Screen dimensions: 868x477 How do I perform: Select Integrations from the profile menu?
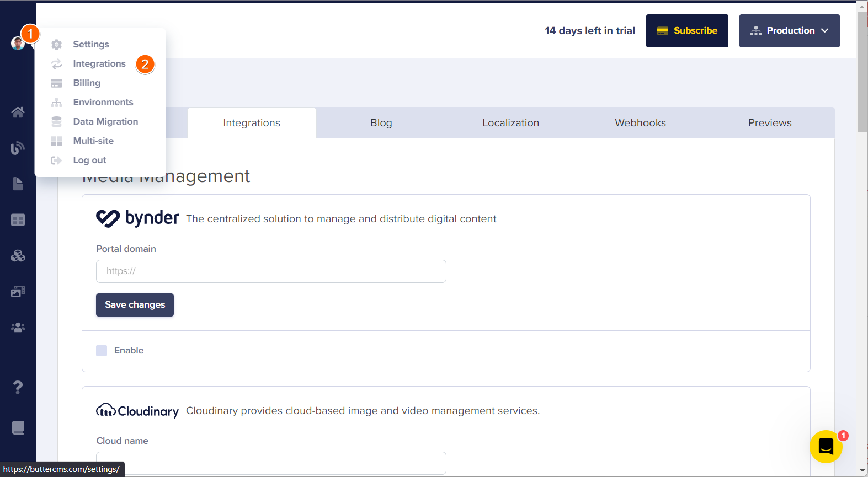pyautogui.click(x=99, y=63)
